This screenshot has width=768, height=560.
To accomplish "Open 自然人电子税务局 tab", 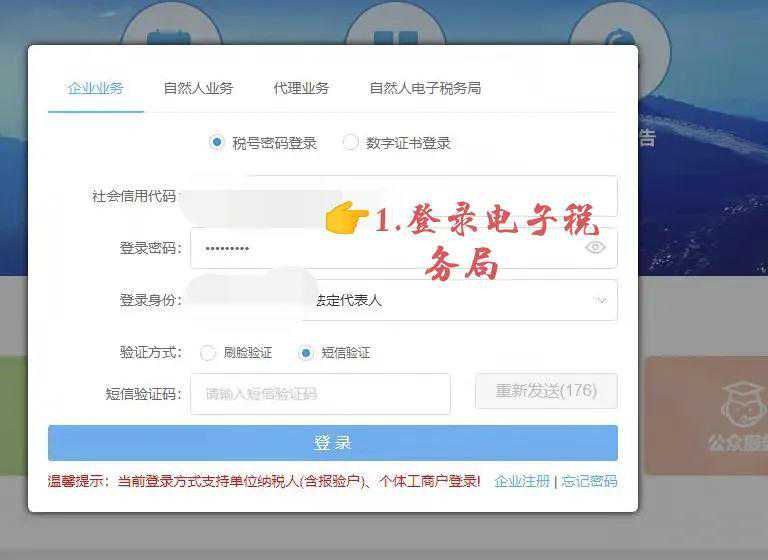I will point(425,88).
